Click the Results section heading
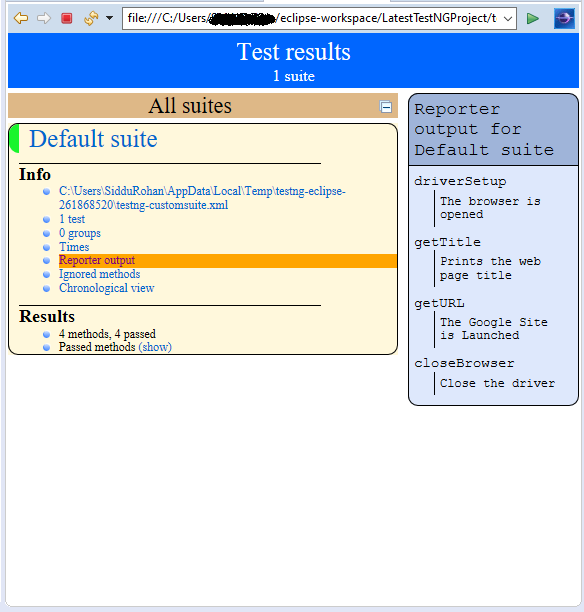 coord(47,316)
